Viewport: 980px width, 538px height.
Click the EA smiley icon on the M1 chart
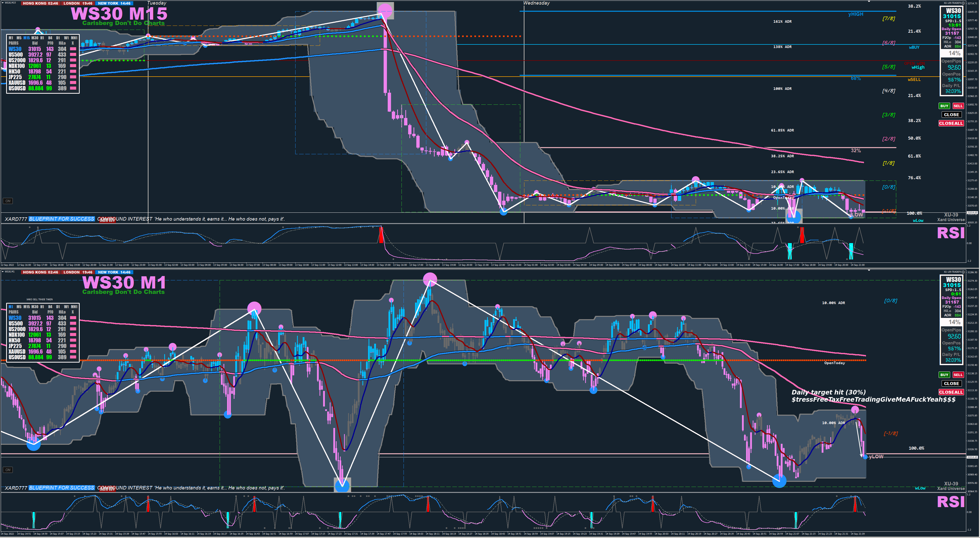tap(963, 272)
